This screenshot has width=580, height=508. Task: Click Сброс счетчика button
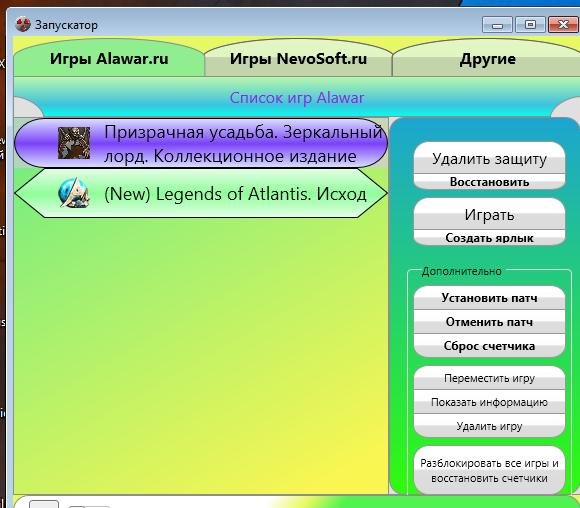(489, 346)
